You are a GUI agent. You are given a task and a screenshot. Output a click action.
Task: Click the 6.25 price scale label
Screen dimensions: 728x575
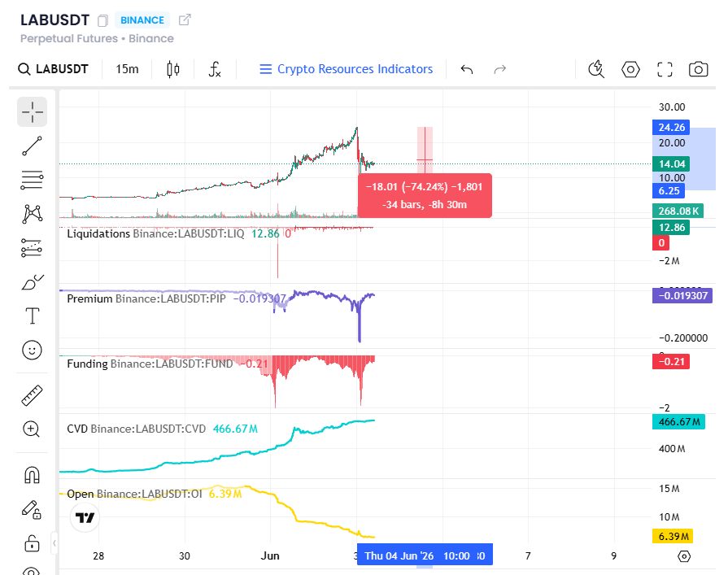coord(669,191)
